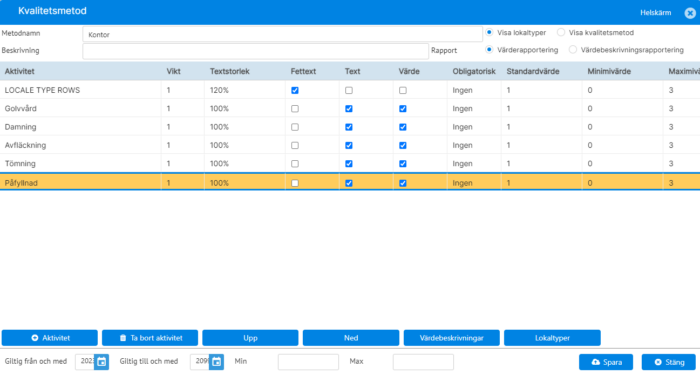This screenshot has width=700, height=375.
Task: Uncheck Värde for Tömning row
Action: pyautogui.click(x=403, y=163)
